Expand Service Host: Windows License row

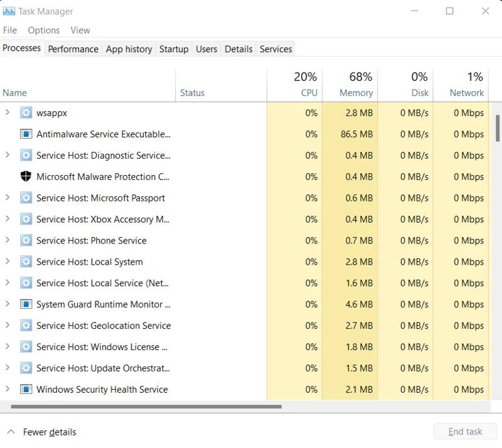[x=8, y=346]
